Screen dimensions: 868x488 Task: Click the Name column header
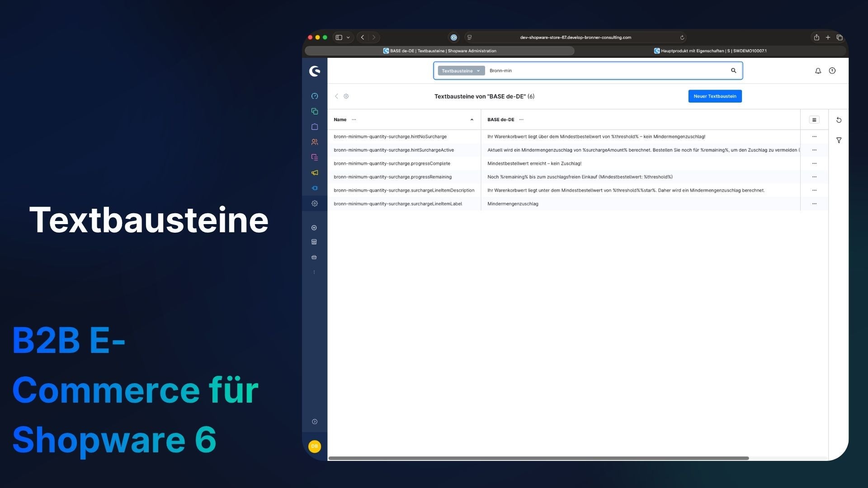(x=404, y=120)
